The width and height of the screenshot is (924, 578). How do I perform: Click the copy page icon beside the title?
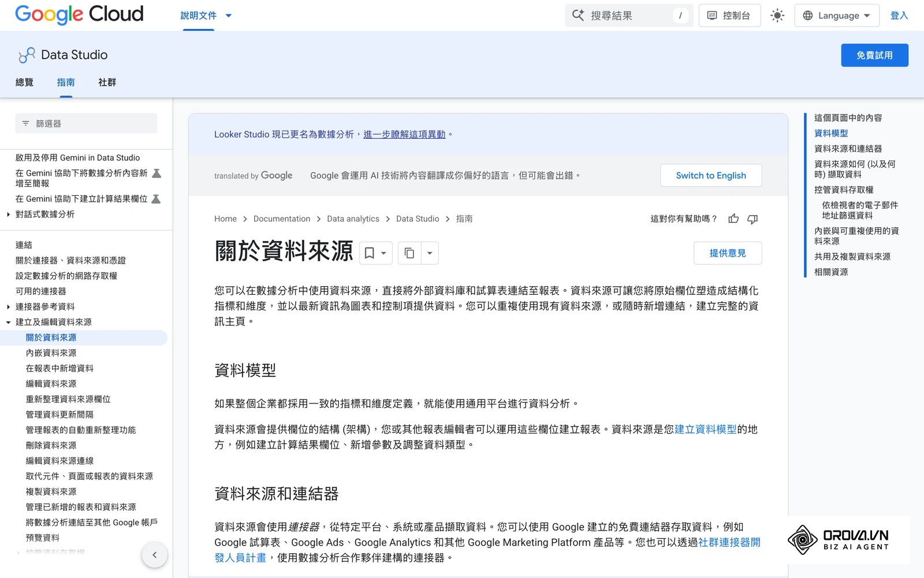[x=409, y=253]
